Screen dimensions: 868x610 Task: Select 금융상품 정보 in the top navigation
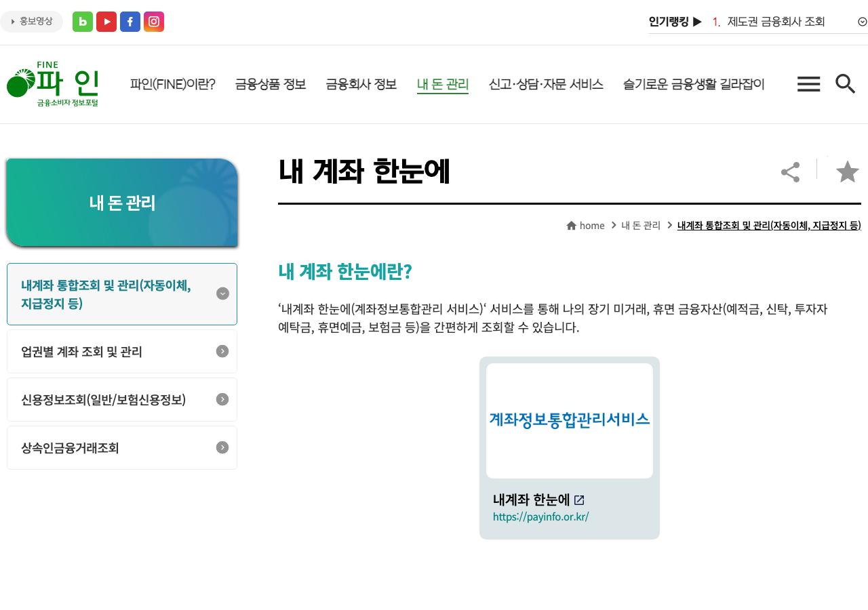coord(270,83)
